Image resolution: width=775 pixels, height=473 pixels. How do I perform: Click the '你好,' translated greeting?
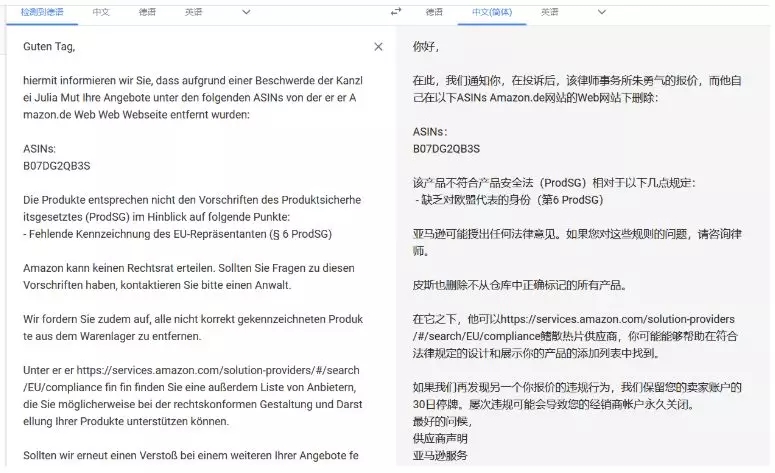point(426,46)
